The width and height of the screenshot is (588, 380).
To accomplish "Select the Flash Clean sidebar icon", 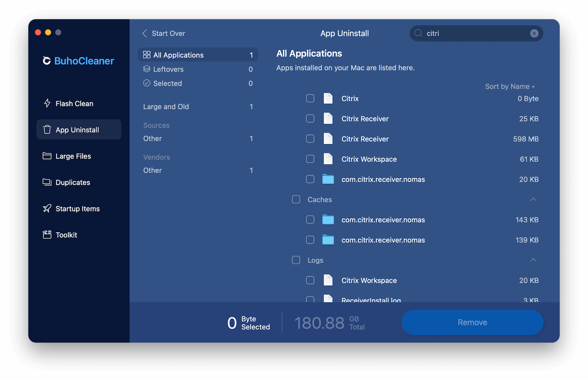I will tap(47, 103).
